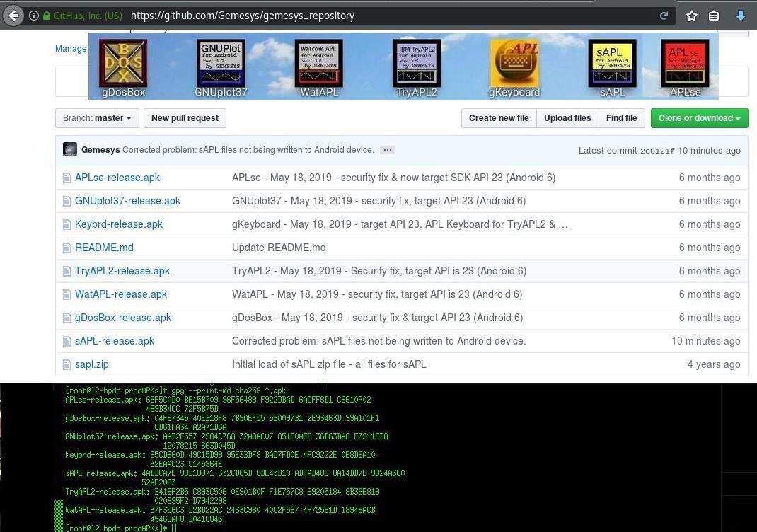Open the APLse May 18, 2019 commit message

[x=393, y=178]
